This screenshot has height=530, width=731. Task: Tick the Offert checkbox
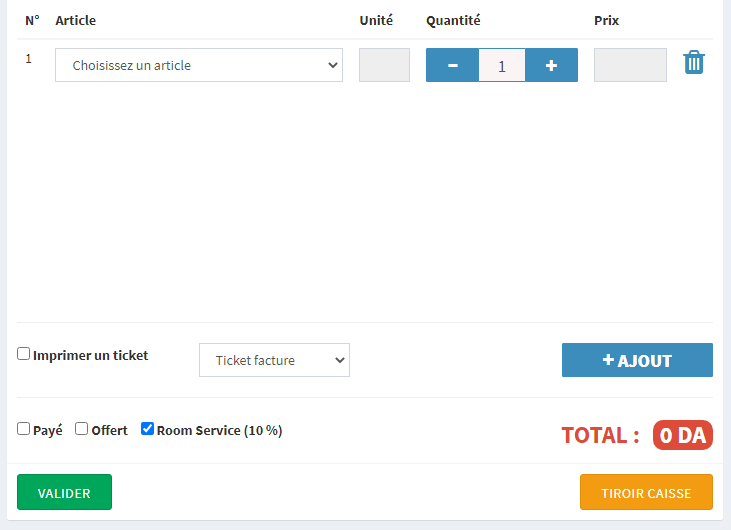(82, 429)
